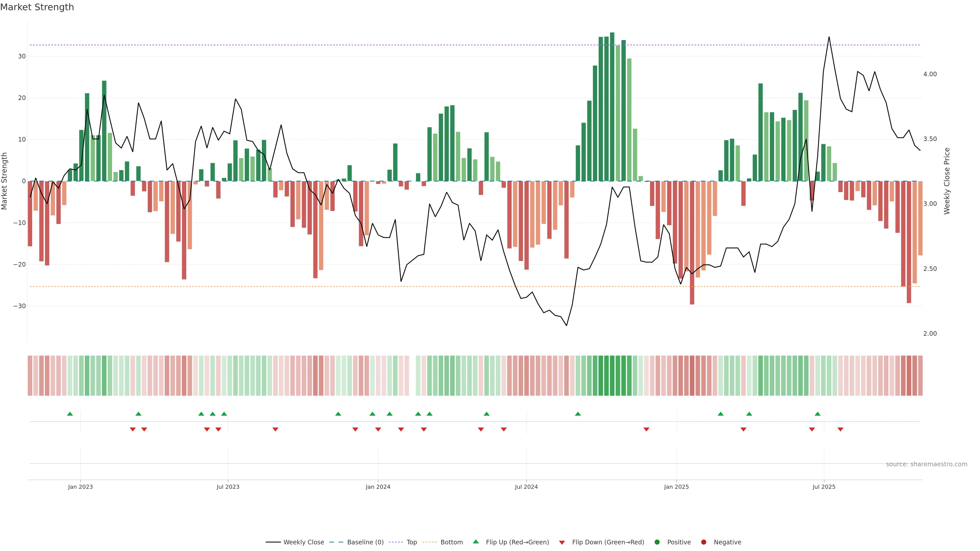The height and width of the screenshot is (551, 980).
Task: Click the last green flip-up marker near Jul 2025
Action: pyautogui.click(x=817, y=414)
